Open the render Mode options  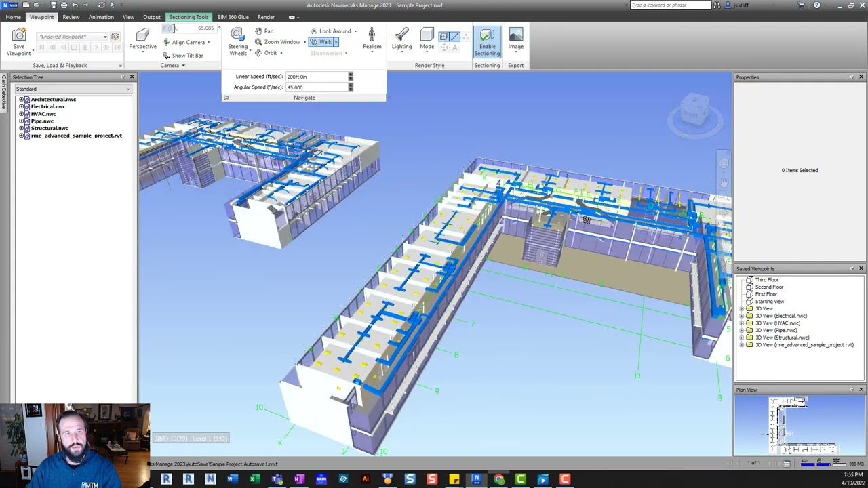click(427, 39)
